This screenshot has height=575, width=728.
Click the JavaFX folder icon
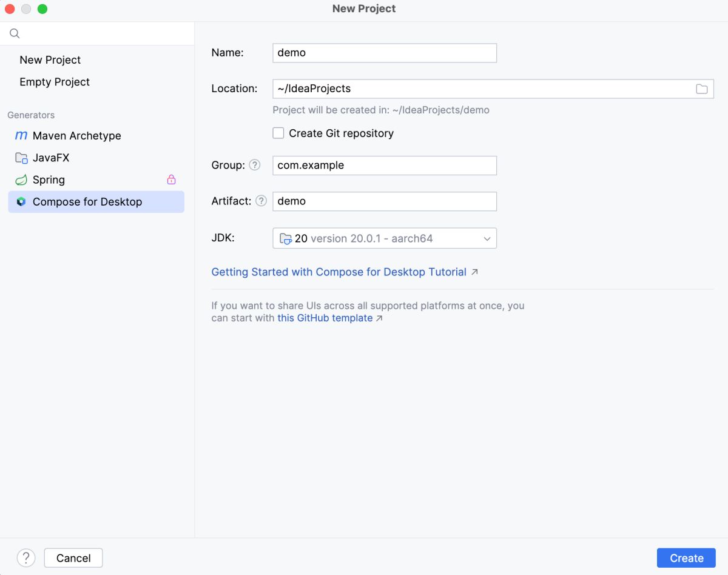click(x=21, y=158)
